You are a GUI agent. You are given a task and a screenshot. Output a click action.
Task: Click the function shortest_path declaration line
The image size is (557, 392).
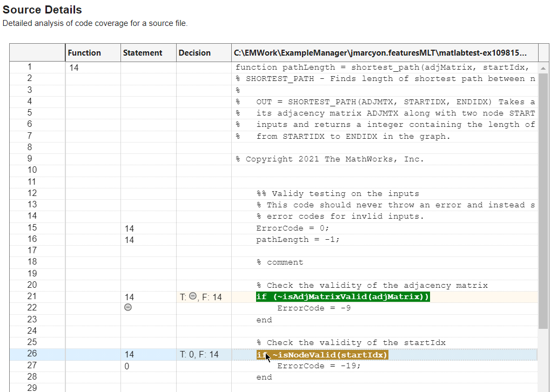click(x=384, y=67)
